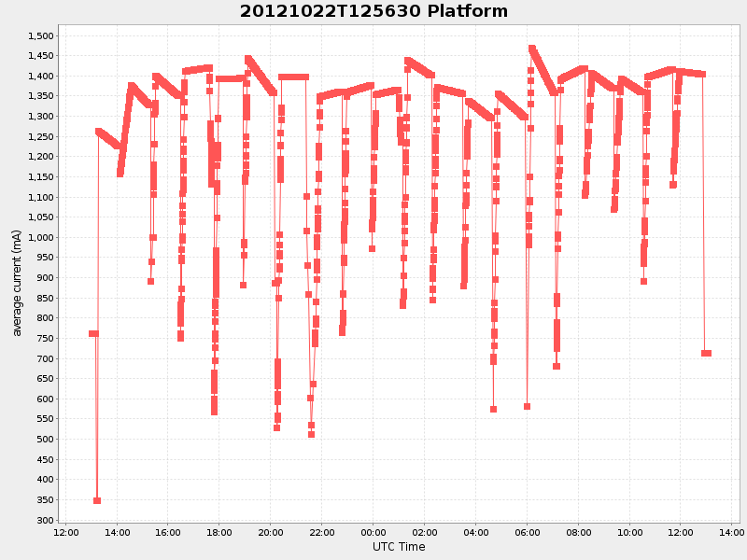
Task: Click the chart title 20121022T125630 Platform
Action: click(x=373, y=12)
